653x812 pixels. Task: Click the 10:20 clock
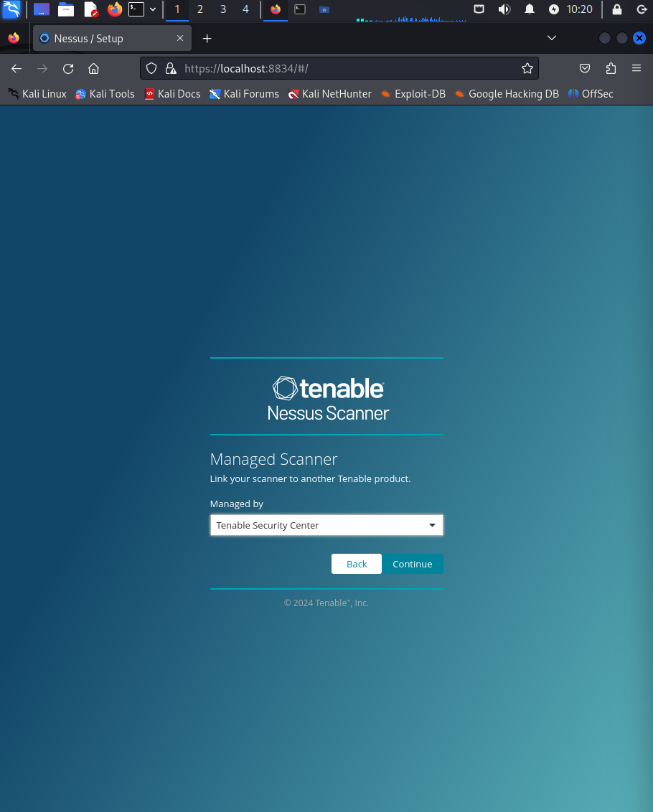tap(579, 9)
